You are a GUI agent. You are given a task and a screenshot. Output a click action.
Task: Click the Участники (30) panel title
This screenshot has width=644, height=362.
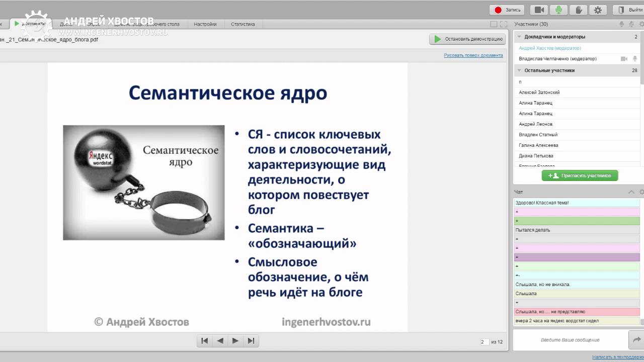(531, 24)
